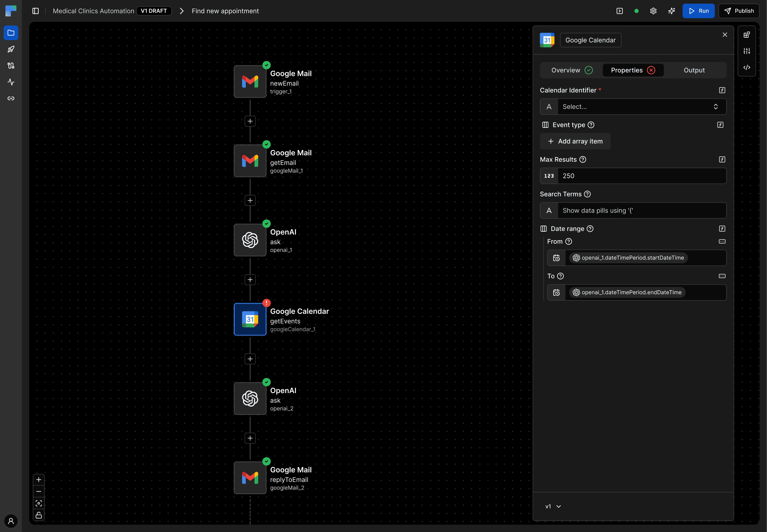This screenshot has width=767, height=532.
Task: Open the connectors plug icon in sidebar
Action: [11, 66]
